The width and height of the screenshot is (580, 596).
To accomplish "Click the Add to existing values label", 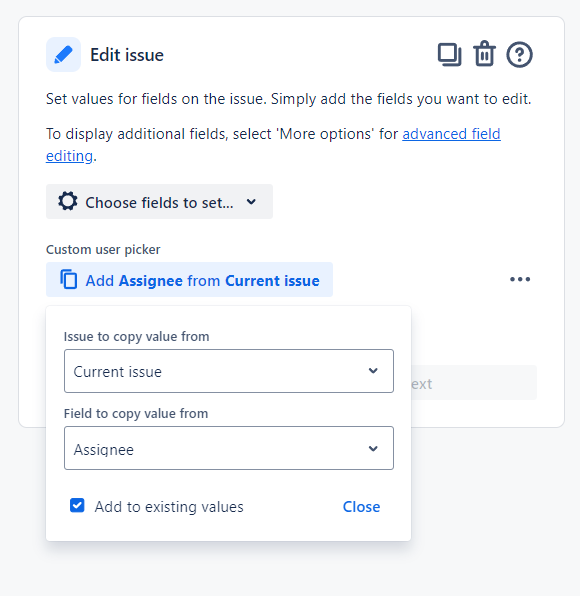I will 169,507.
